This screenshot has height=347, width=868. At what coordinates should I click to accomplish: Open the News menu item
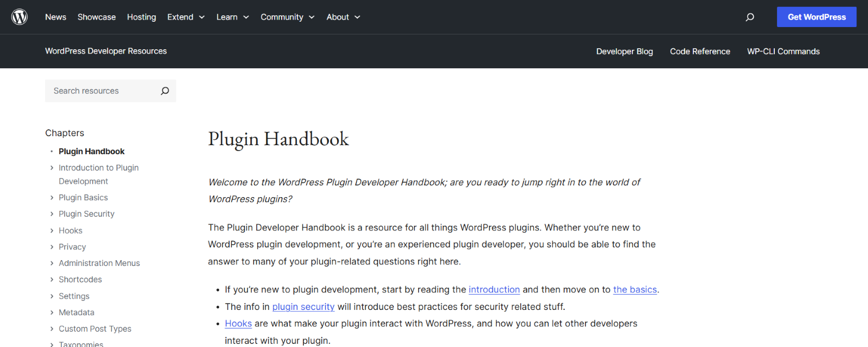pyautogui.click(x=56, y=17)
